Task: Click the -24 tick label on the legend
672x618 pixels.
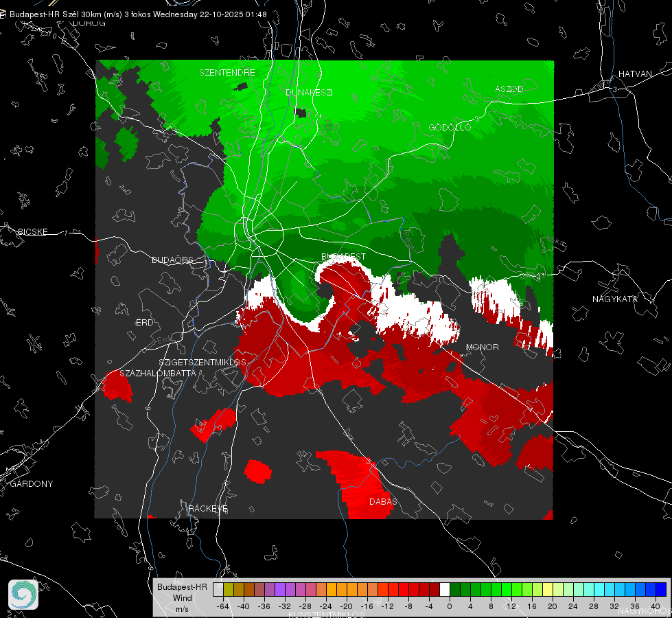Action: (325, 606)
